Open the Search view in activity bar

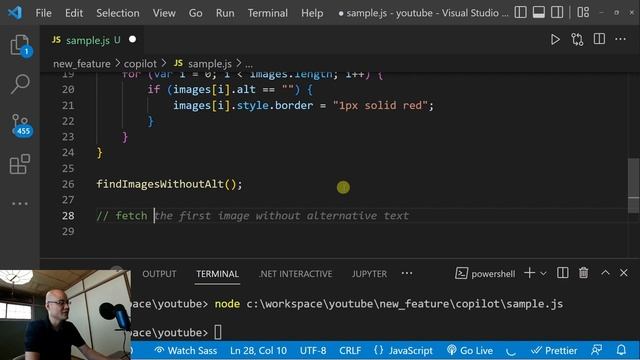20,84
